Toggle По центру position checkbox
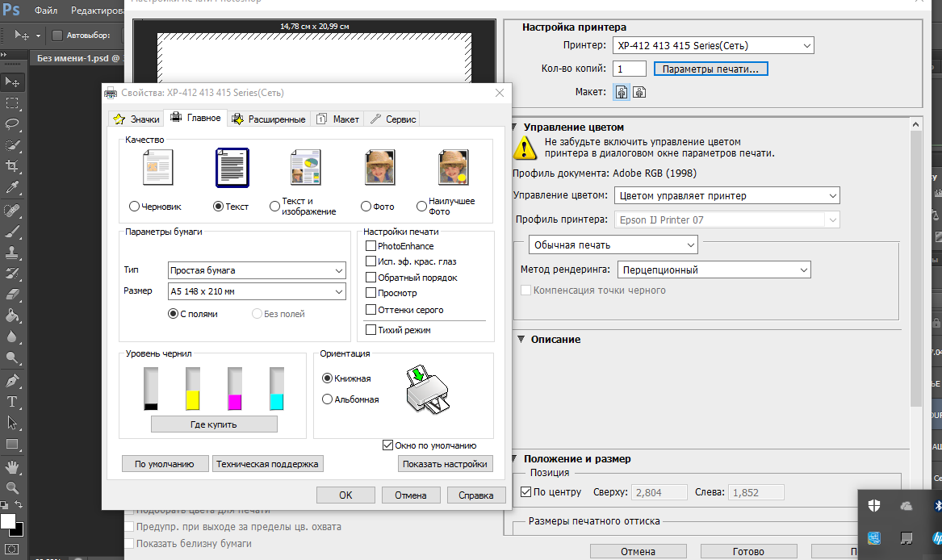This screenshot has height=560, width=942. click(x=525, y=491)
